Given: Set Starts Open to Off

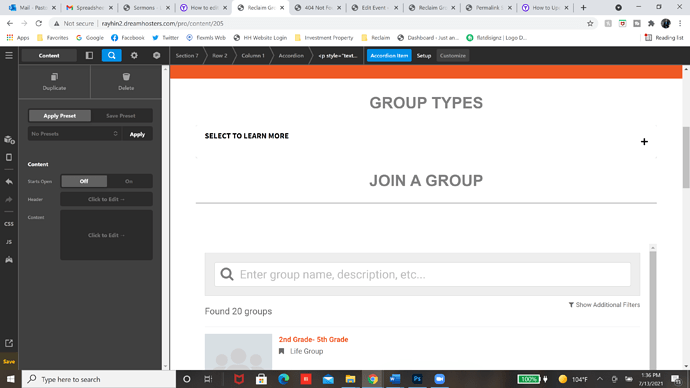Looking at the screenshot, I should point(84,181).
